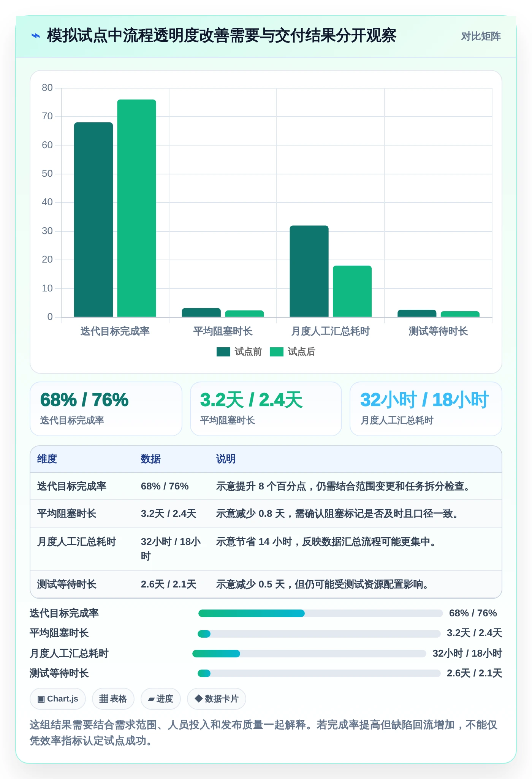Click the x-axis label 月度人工汇总耗时
The height and width of the screenshot is (779, 532).
[331, 331]
